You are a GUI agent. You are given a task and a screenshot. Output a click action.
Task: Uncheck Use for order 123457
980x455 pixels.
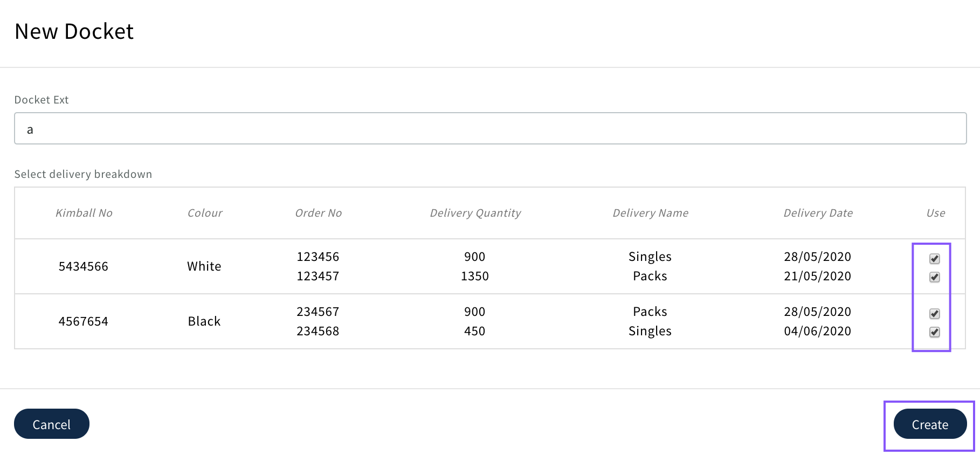tap(935, 277)
